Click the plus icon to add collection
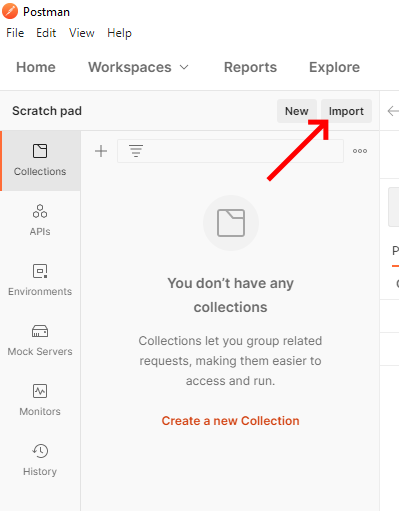Viewport: 399px width, 511px height. coord(101,151)
